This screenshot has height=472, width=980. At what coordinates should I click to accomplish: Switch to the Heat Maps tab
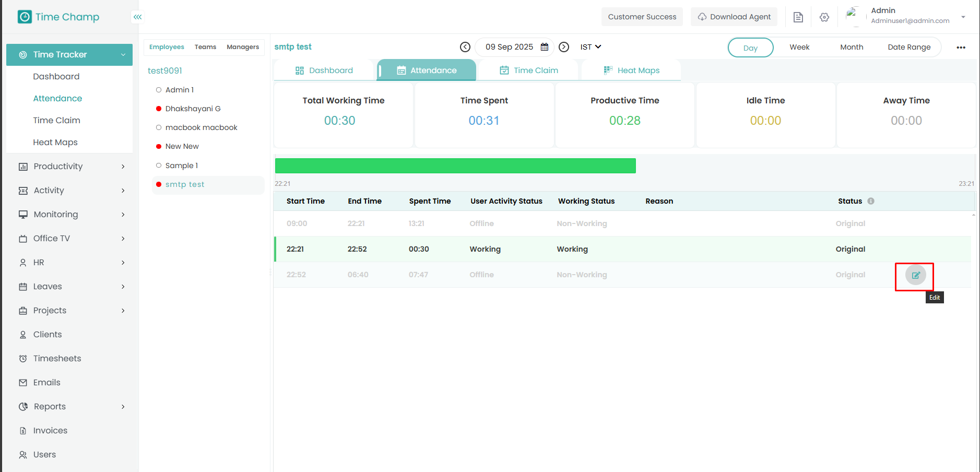631,70
